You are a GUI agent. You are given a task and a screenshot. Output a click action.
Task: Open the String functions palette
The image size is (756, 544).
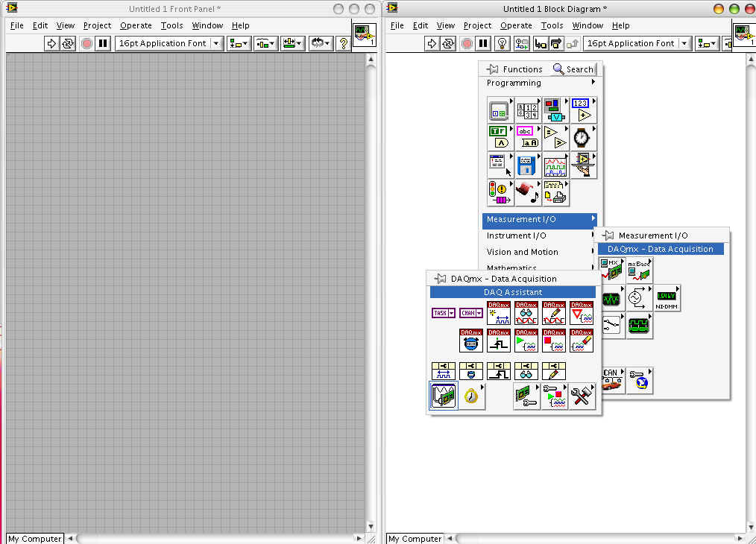(x=526, y=137)
